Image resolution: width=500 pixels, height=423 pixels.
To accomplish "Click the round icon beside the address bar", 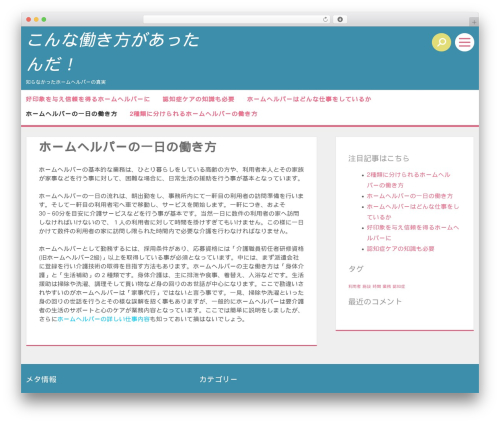I will click(340, 20).
